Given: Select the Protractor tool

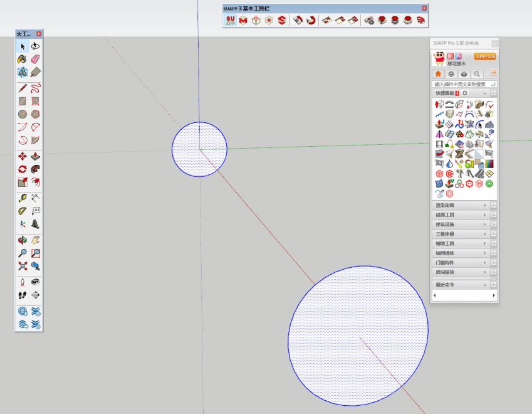Looking at the screenshot, I should (23, 211).
